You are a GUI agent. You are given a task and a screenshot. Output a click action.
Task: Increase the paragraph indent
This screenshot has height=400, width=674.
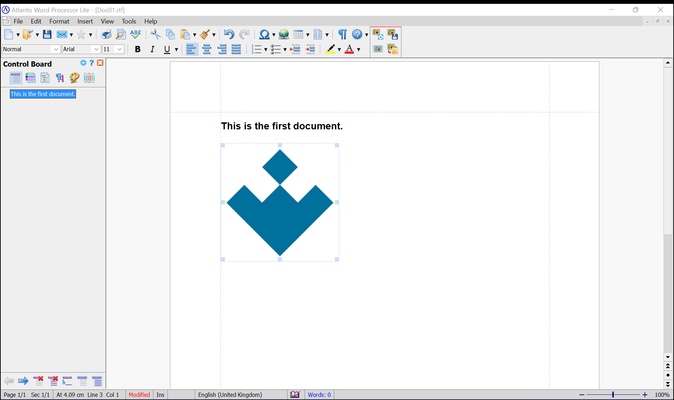[310, 49]
